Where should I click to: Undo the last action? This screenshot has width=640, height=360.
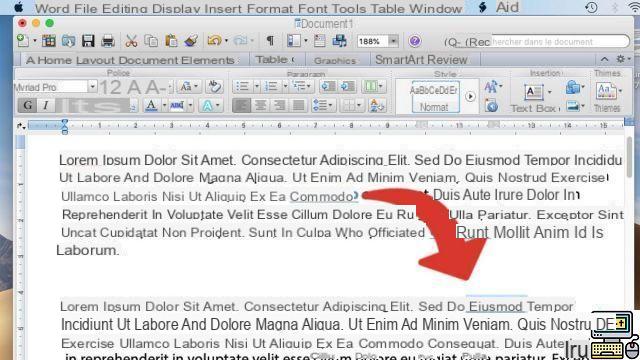(214, 40)
